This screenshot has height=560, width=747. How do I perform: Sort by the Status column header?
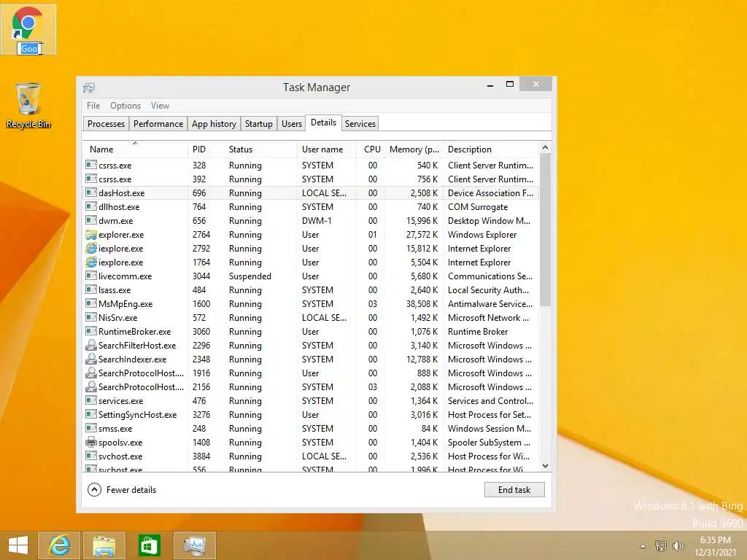(x=260, y=149)
